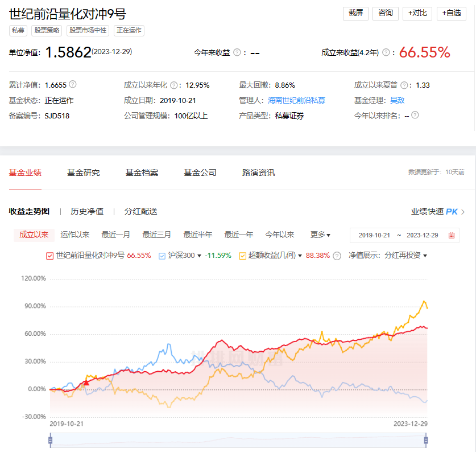Expand the 超额收益(几何) dropdown arrow

tap(300, 256)
